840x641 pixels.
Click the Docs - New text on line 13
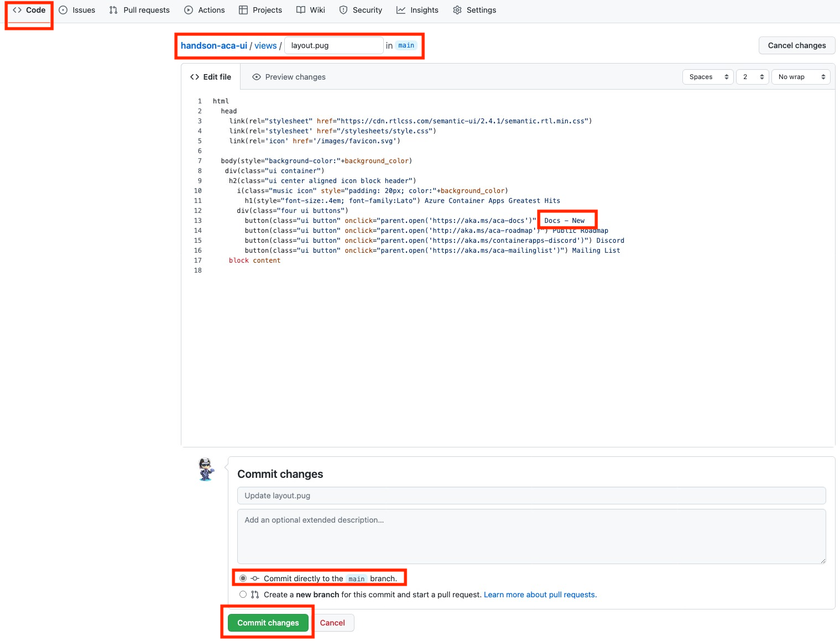[564, 221]
